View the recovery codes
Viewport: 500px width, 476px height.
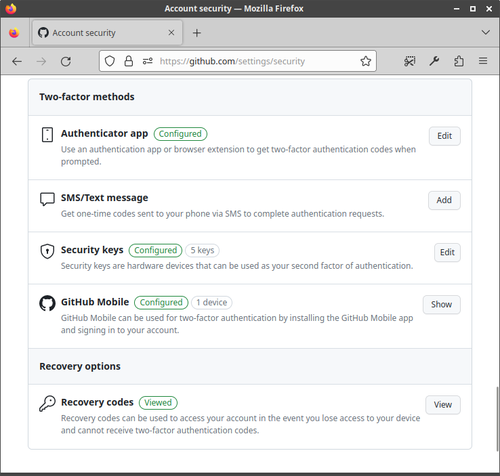[x=443, y=405]
